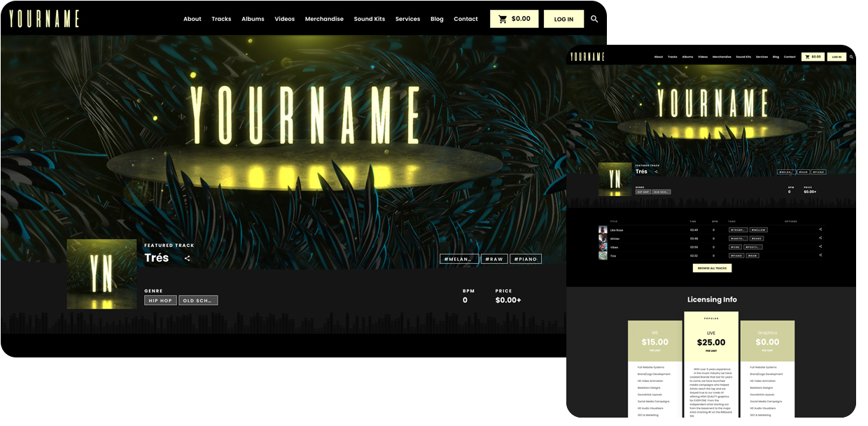
Task: Click Winter track thumbnail
Action: click(x=603, y=239)
